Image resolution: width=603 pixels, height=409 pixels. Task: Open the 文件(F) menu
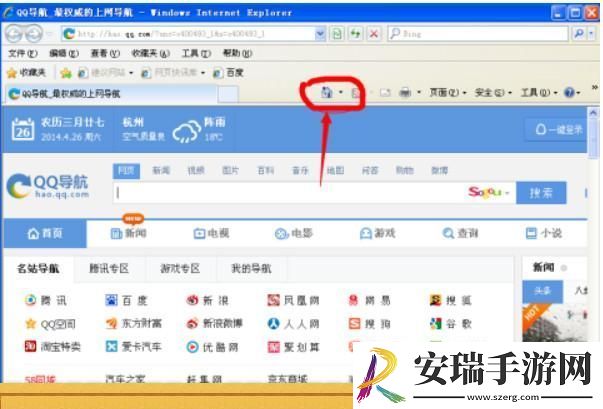pyautogui.click(x=23, y=53)
